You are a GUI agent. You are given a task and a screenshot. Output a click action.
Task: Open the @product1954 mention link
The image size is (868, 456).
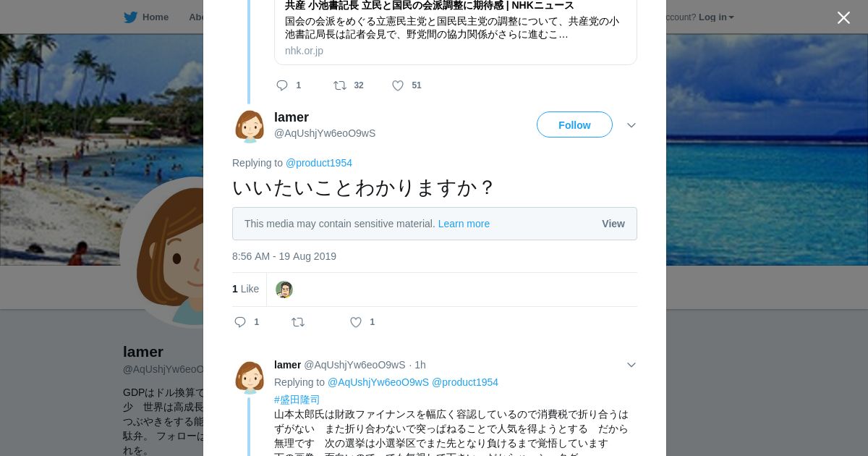pyautogui.click(x=319, y=163)
